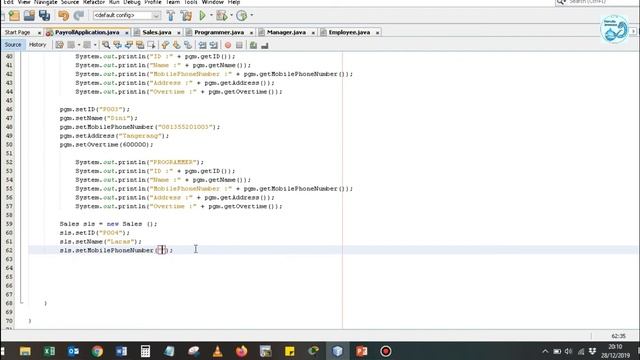Image resolution: width=640 pixels, height=360 pixels.
Task: Click Stop Macro Recording square icon
Action: 239,45
